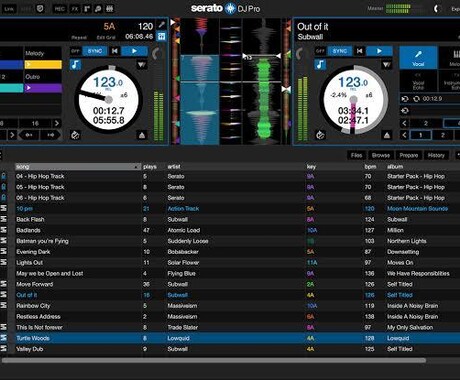
Task: Click the left deck slip mode icon
Action: click(75, 135)
